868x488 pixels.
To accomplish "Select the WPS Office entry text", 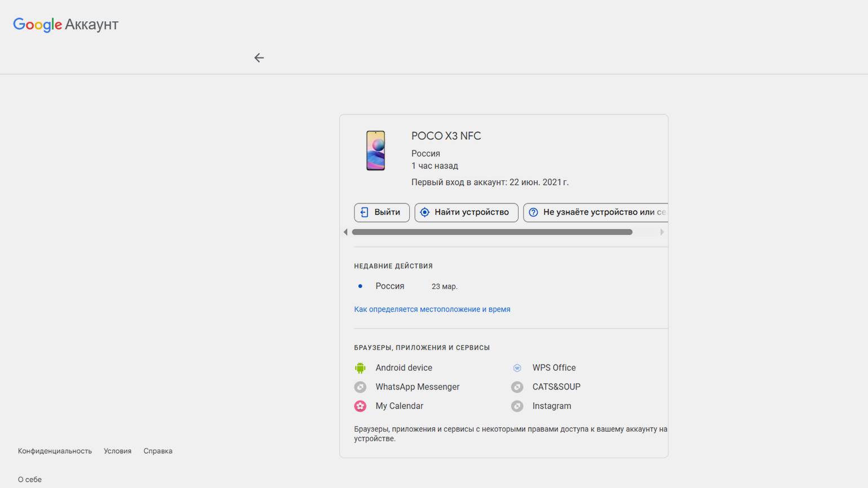I will point(554,368).
